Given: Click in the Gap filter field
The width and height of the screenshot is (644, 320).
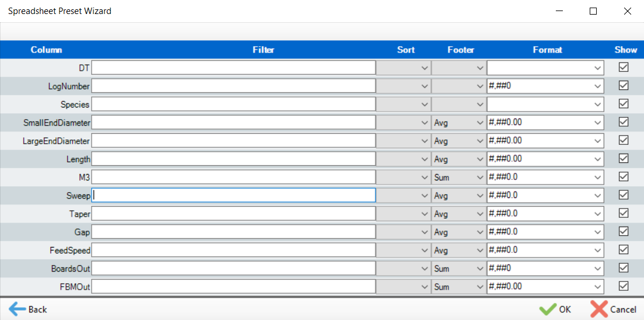Looking at the screenshot, I should [234, 232].
